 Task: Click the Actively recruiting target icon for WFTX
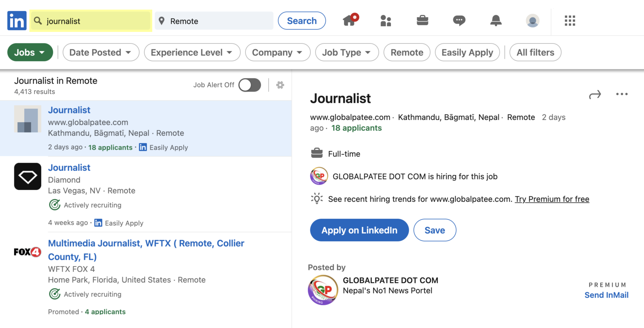coord(55,294)
